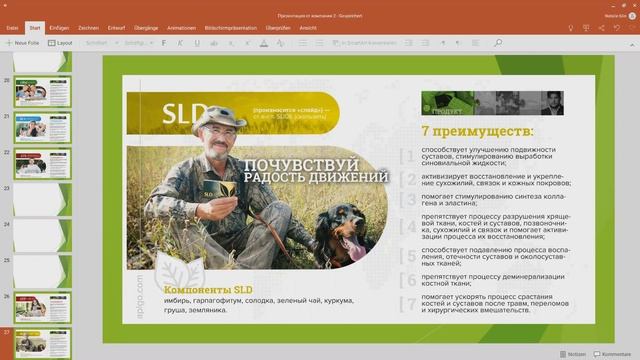Toggle strikethrough (abc) formatting
The image size is (640, 360).
(214, 43)
